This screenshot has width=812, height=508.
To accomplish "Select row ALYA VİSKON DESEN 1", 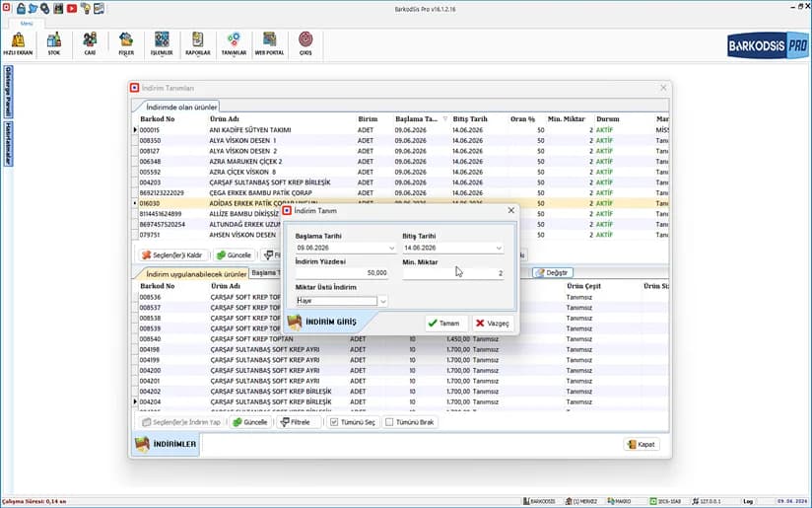I will click(x=401, y=140).
